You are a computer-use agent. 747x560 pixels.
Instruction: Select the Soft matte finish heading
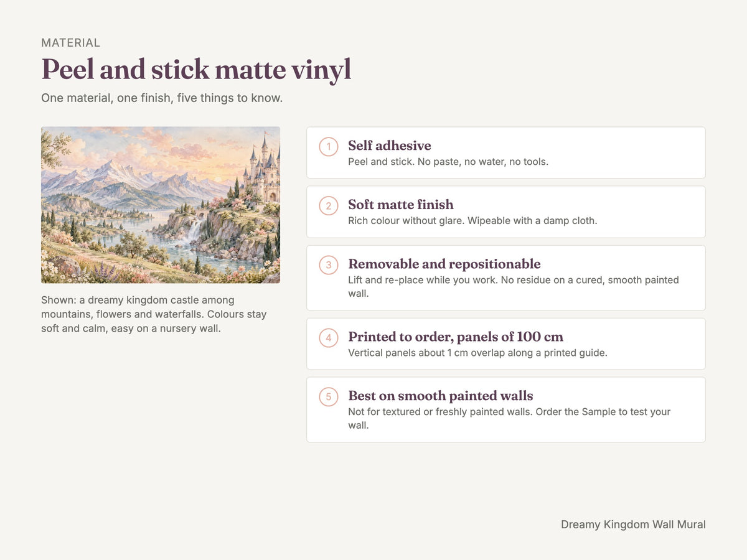coord(401,205)
